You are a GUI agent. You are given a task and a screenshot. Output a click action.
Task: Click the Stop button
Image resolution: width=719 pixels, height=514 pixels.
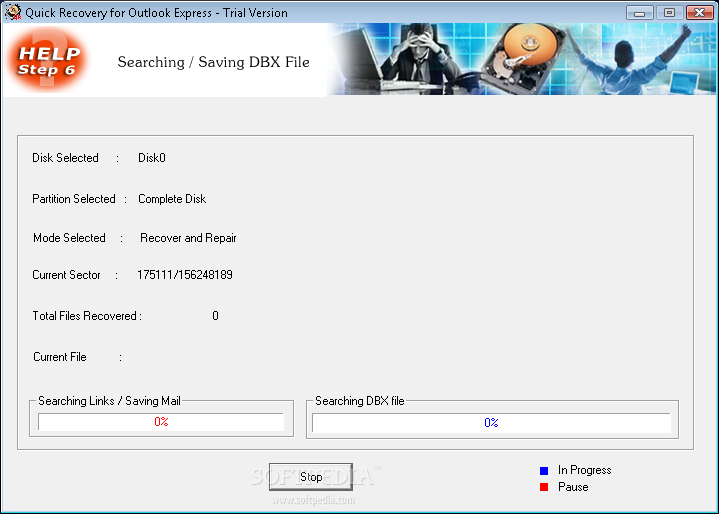pos(310,477)
